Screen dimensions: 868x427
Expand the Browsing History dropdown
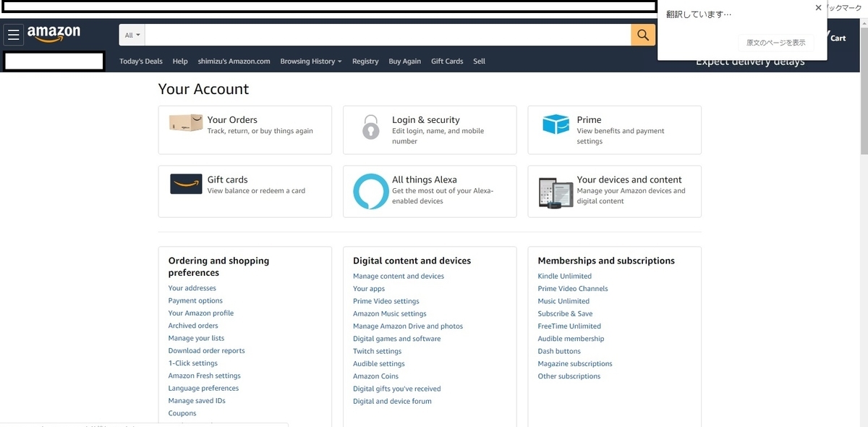[311, 62]
